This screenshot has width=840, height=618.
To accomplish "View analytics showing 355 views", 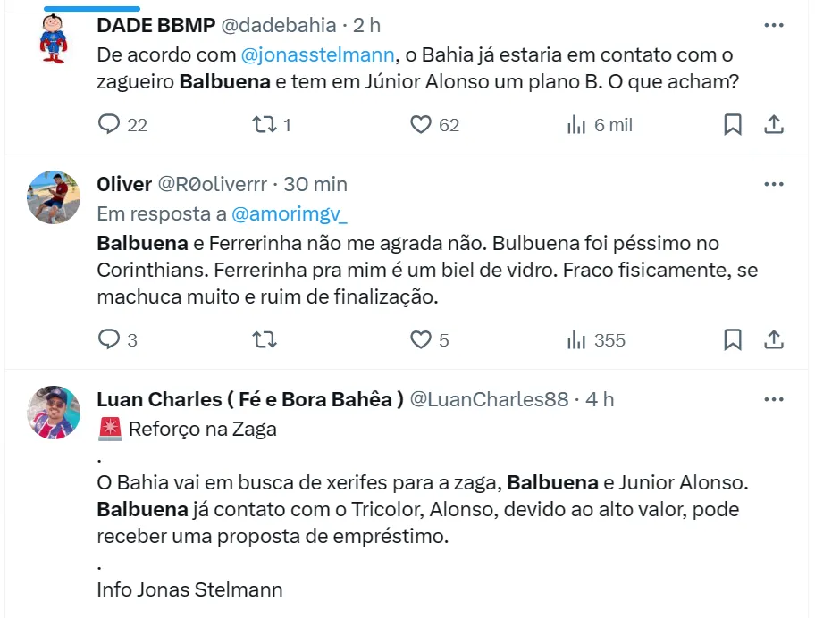I will pos(576,339).
